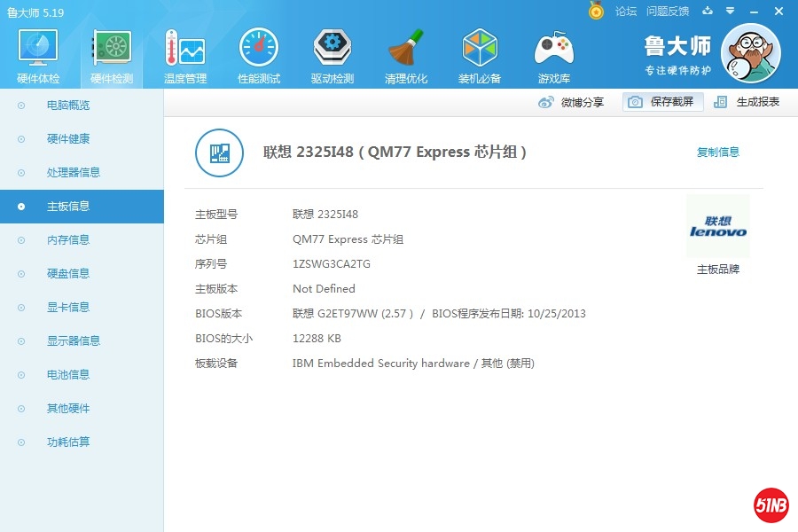Image resolution: width=798 pixels, height=532 pixels.
Task: Click the gold medal icon in title bar
Action: click(596, 11)
